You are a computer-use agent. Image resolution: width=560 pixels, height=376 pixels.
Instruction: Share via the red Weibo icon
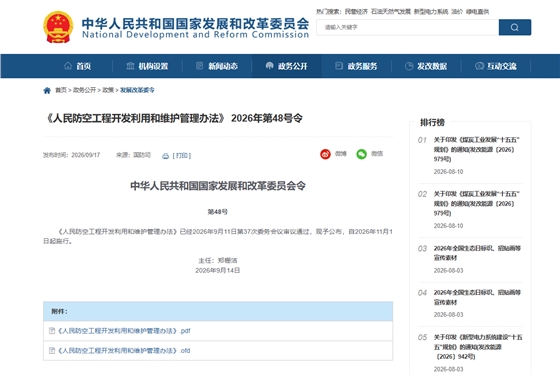pyautogui.click(x=325, y=154)
